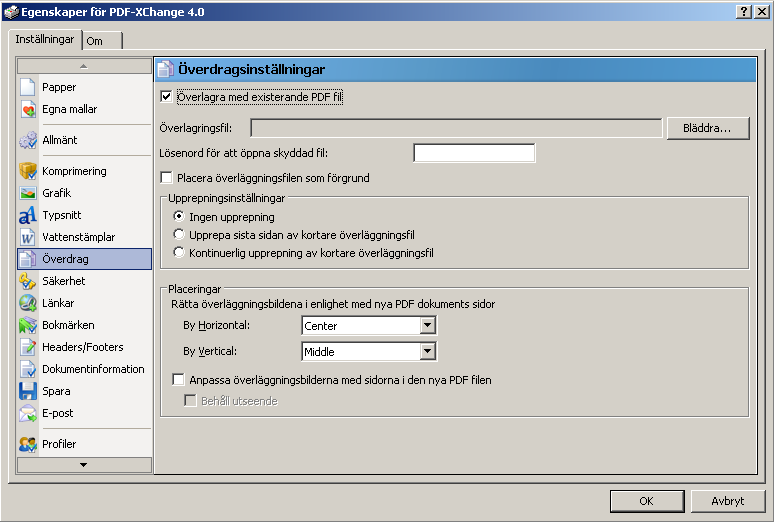Click the Spara floppy disk icon
The height and width of the screenshot is (522, 774).
(x=28, y=391)
